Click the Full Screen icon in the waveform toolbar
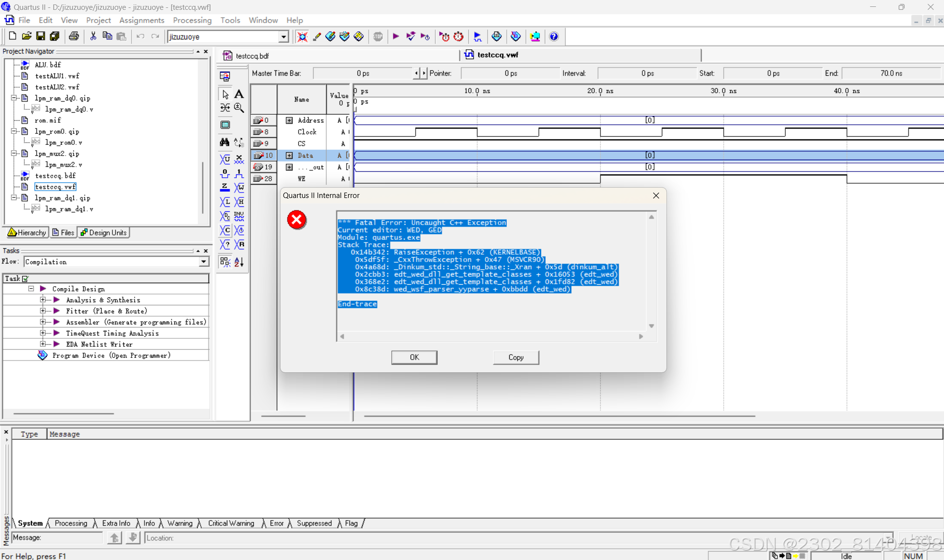This screenshot has width=944, height=560. pos(225,125)
